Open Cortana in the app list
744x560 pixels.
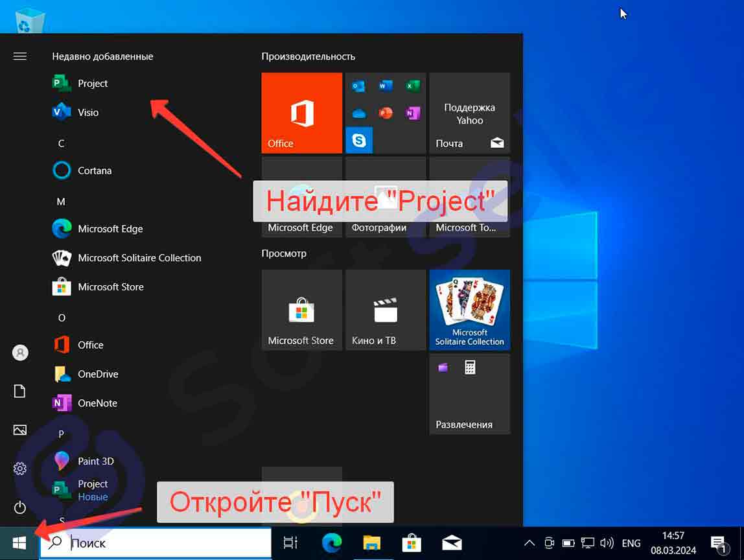coord(95,171)
